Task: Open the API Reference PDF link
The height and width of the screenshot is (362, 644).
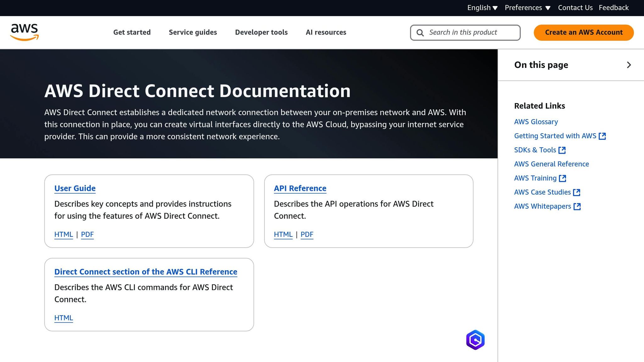Action: [307, 234]
